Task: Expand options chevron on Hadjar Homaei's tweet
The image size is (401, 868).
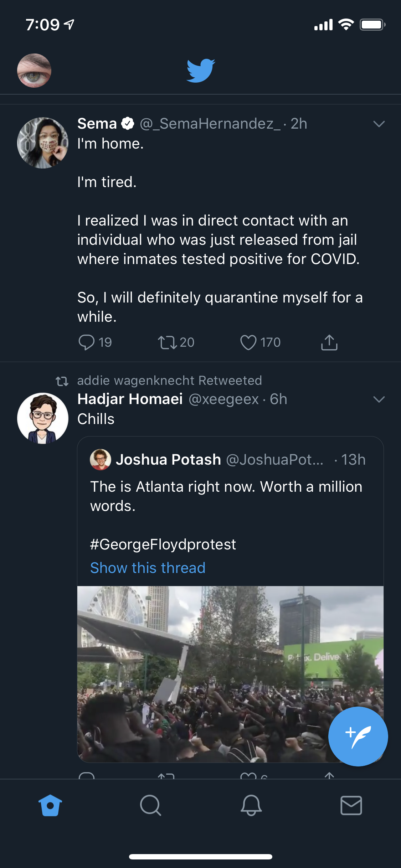Action: click(x=379, y=399)
